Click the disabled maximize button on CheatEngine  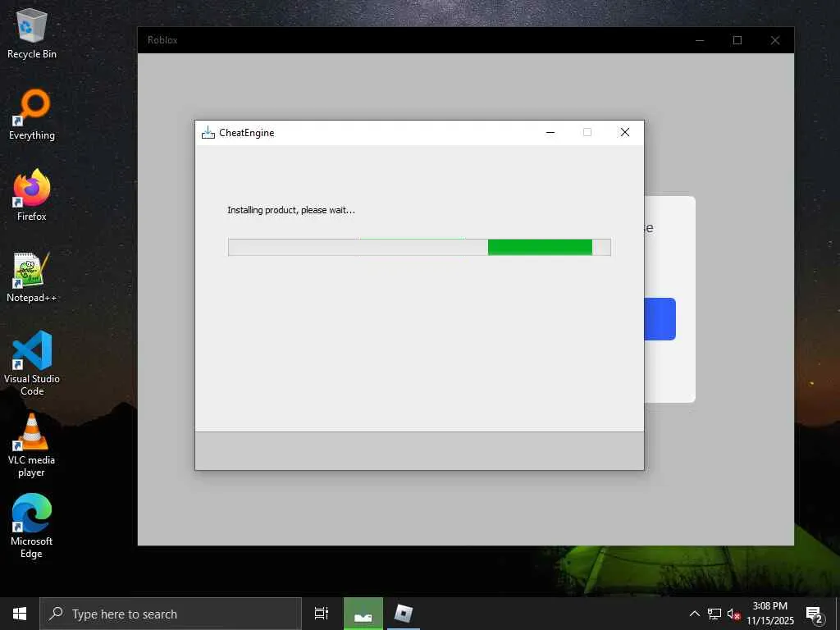click(x=587, y=132)
